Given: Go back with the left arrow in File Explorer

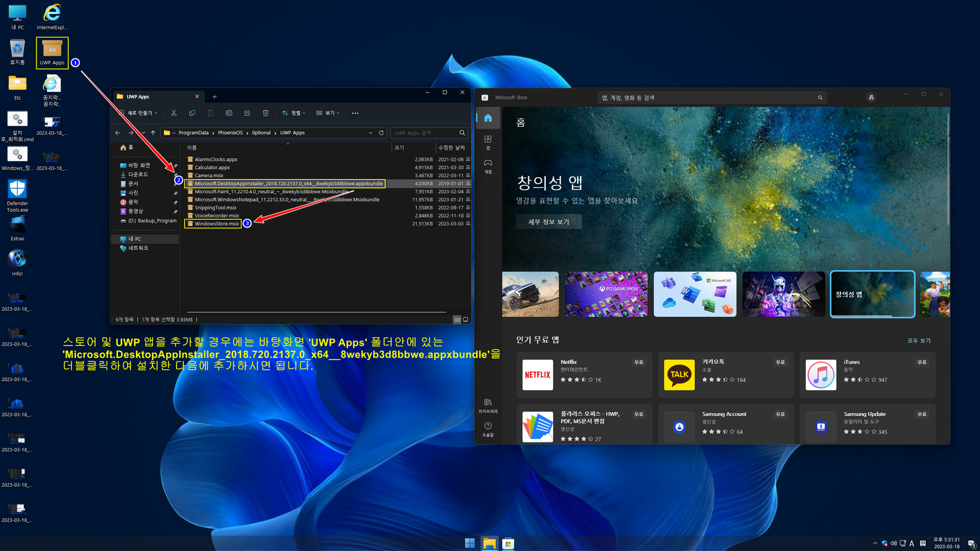Looking at the screenshot, I should click(118, 133).
